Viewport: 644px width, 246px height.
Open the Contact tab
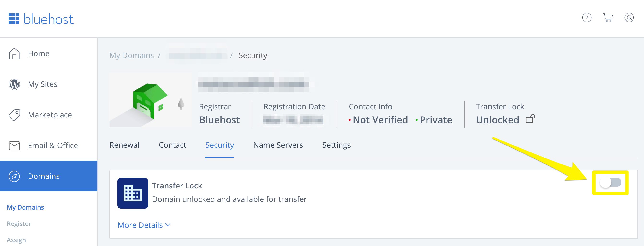pyautogui.click(x=172, y=145)
